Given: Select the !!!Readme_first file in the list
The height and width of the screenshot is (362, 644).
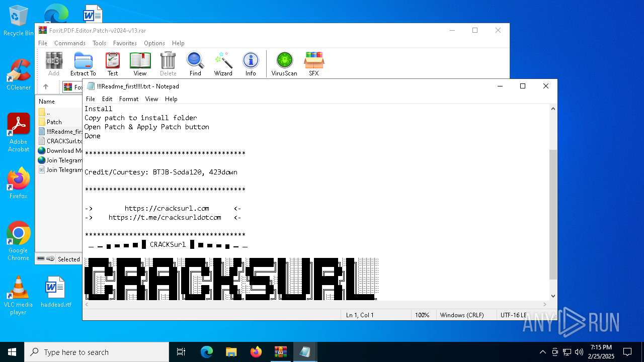Looking at the screenshot, I should 60,131.
